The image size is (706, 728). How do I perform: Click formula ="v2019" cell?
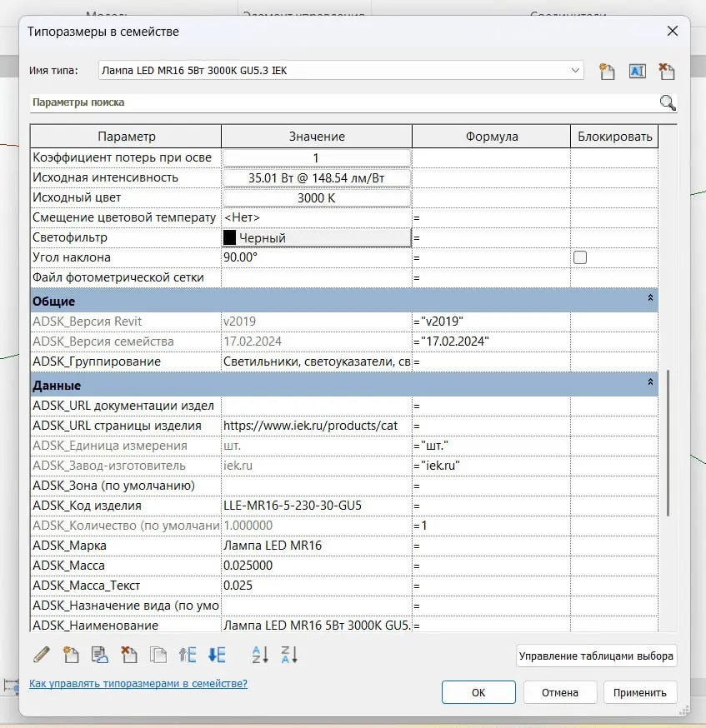click(x=492, y=322)
